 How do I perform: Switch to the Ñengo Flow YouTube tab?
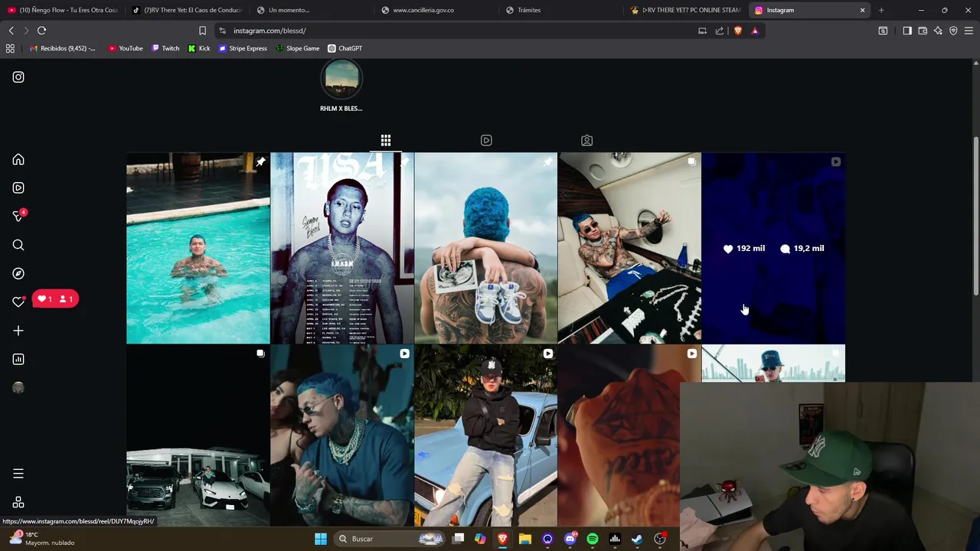pyautogui.click(x=63, y=10)
